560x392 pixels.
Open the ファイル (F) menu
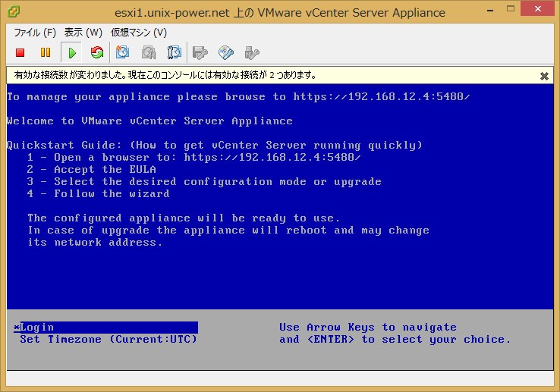[x=35, y=33]
